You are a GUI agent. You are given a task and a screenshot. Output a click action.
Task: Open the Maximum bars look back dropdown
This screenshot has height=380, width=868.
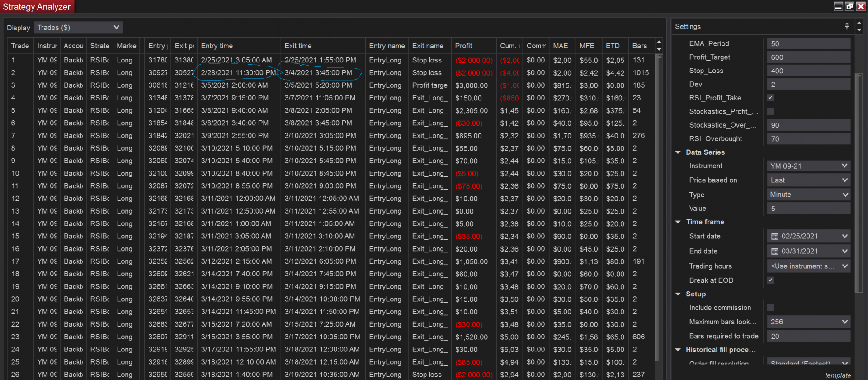[x=808, y=322]
